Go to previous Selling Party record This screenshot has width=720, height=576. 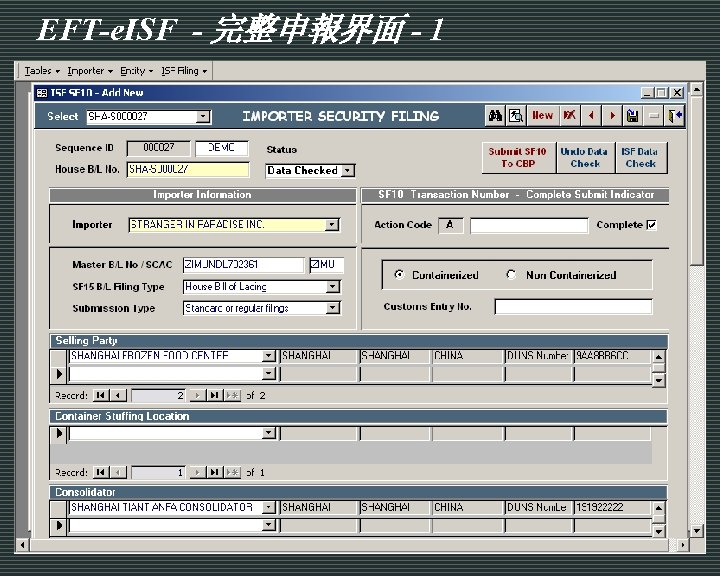[x=118, y=395]
